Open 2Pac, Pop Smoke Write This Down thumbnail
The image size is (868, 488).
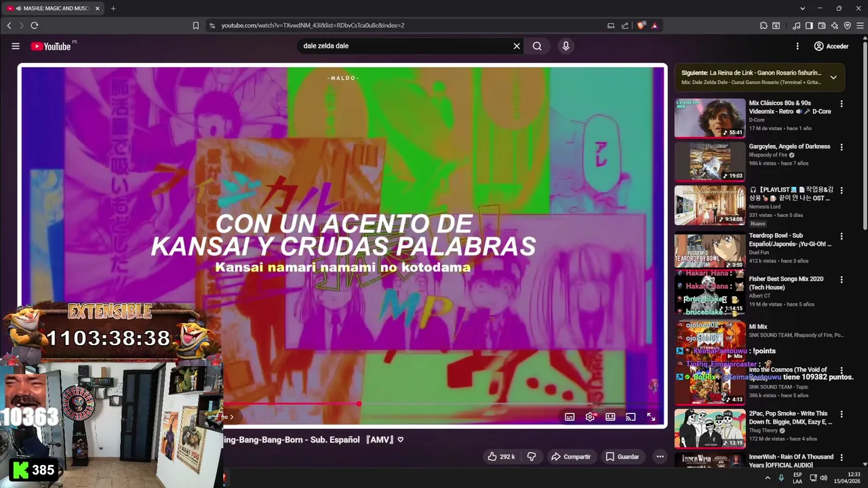(709, 428)
